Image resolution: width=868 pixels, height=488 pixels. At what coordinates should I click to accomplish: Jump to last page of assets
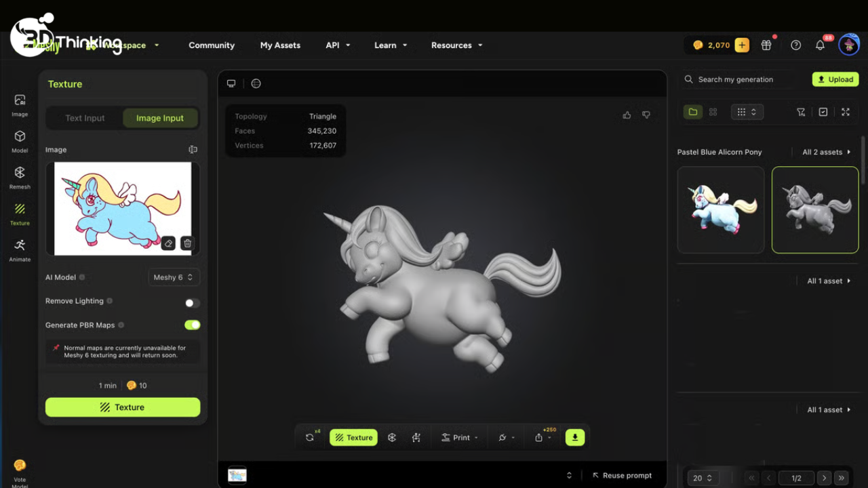(842, 478)
